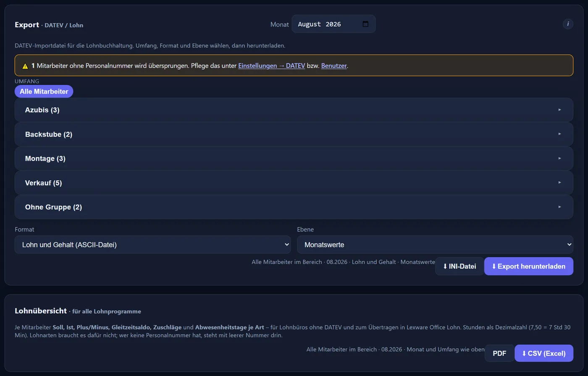The image size is (588, 376).
Task: Download the Lohnübersicht as PDF
Action: coord(499,353)
